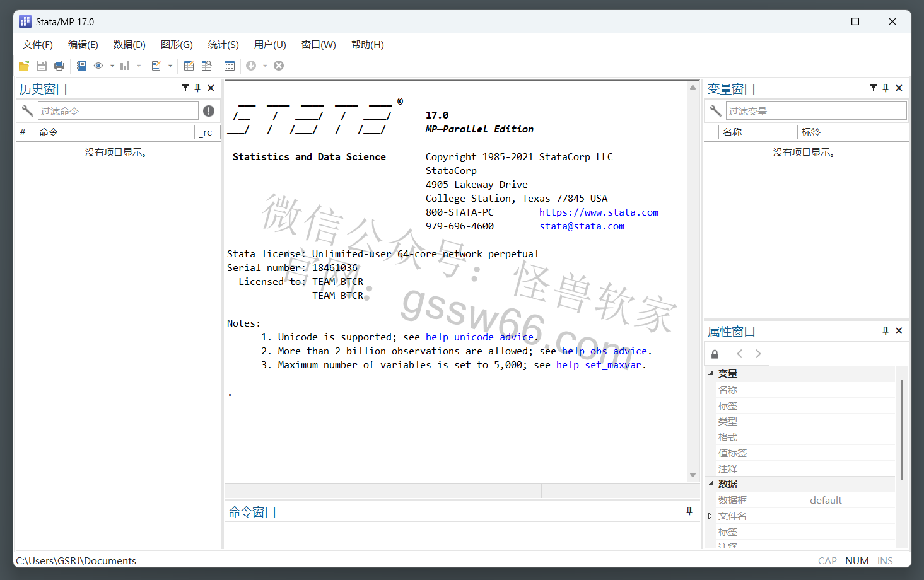Open the 编辑(E) menu
Screen dimensions: 924x580
click(x=83, y=45)
